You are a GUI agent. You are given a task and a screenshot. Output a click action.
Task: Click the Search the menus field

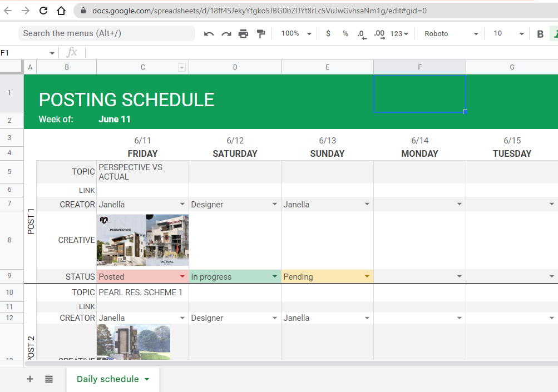(x=107, y=33)
